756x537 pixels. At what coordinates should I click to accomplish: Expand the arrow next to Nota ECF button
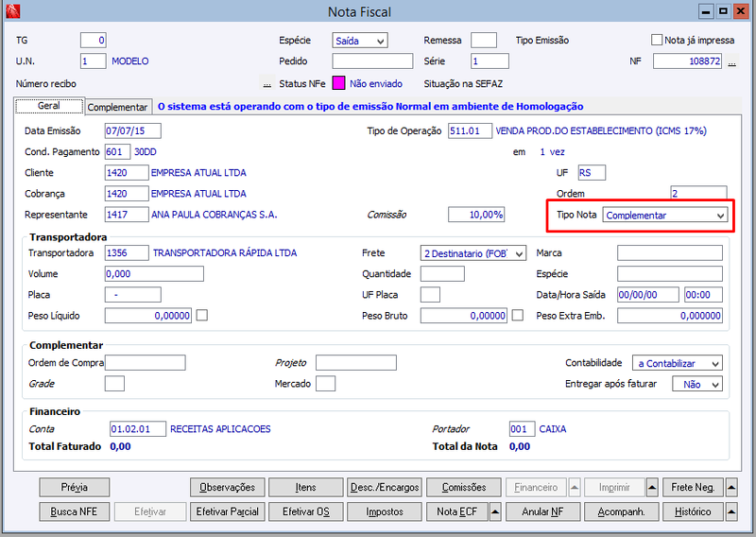pyautogui.click(x=495, y=511)
